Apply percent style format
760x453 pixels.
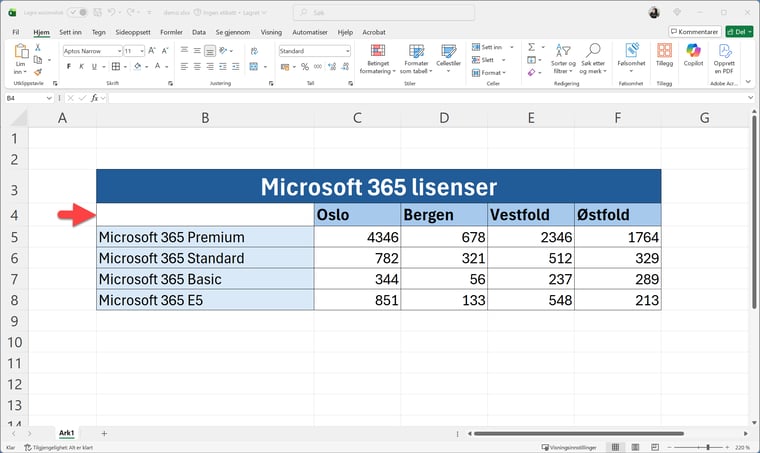pos(305,66)
